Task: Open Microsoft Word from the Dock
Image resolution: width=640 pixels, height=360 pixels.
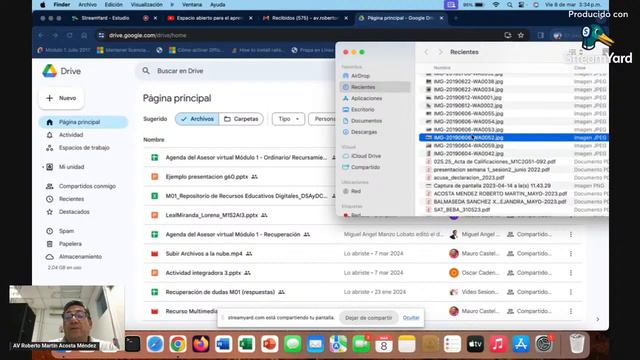Action: pyautogui.click(x=223, y=344)
